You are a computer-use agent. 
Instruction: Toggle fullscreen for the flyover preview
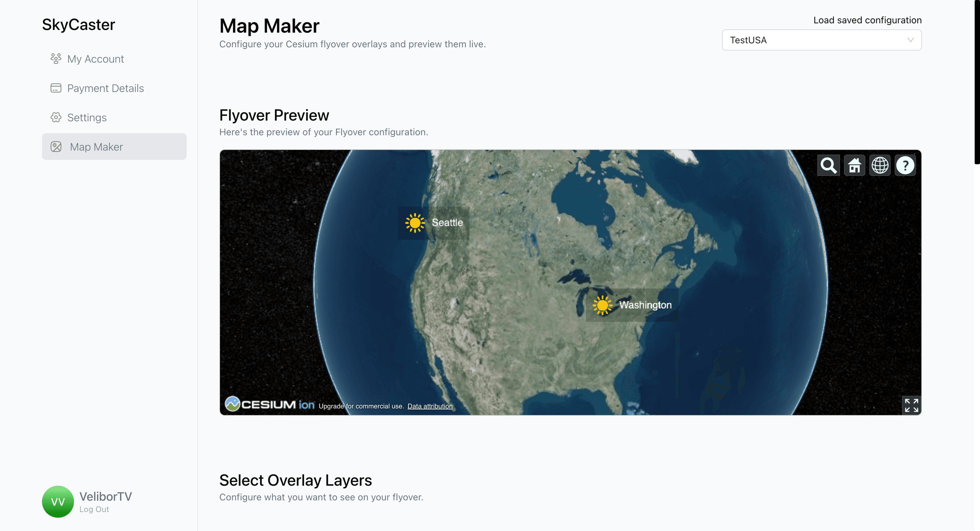coord(911,405)
